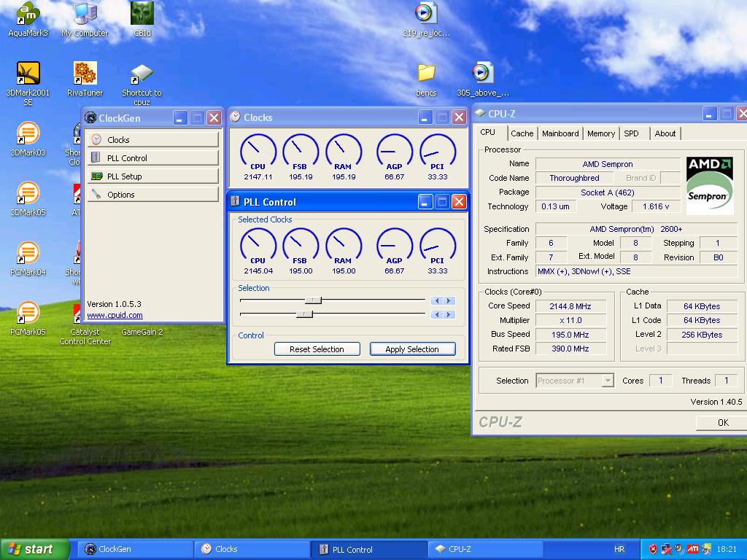Click the Code Name Thoroughbred field
Viewport: 747px width, 560px height.
click(x=575, y=178)
